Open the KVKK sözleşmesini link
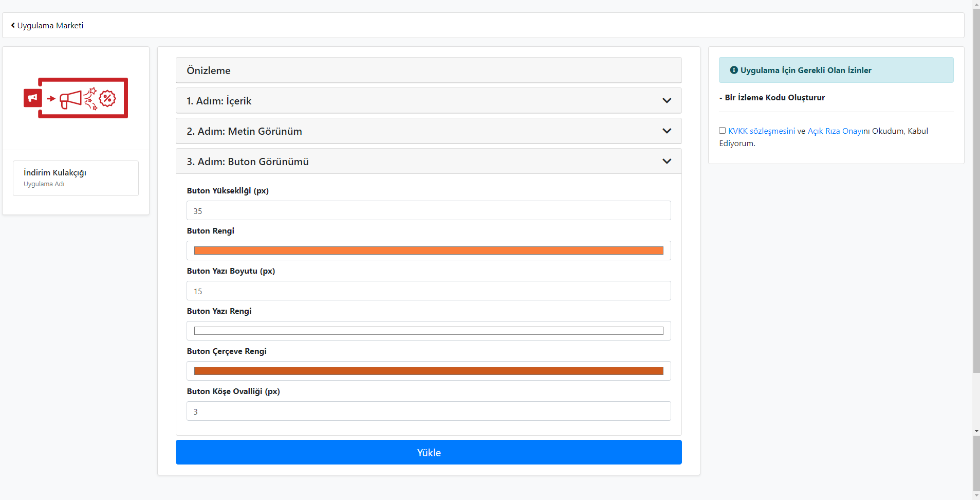 761,131
